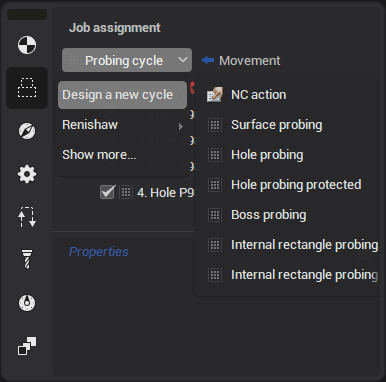Click the Movement label
Screen dimensions: 386x382
click(x=249, y=61)
